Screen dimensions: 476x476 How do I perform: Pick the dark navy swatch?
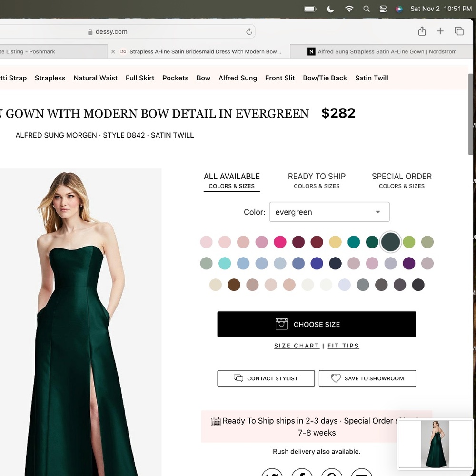point(335,263)
